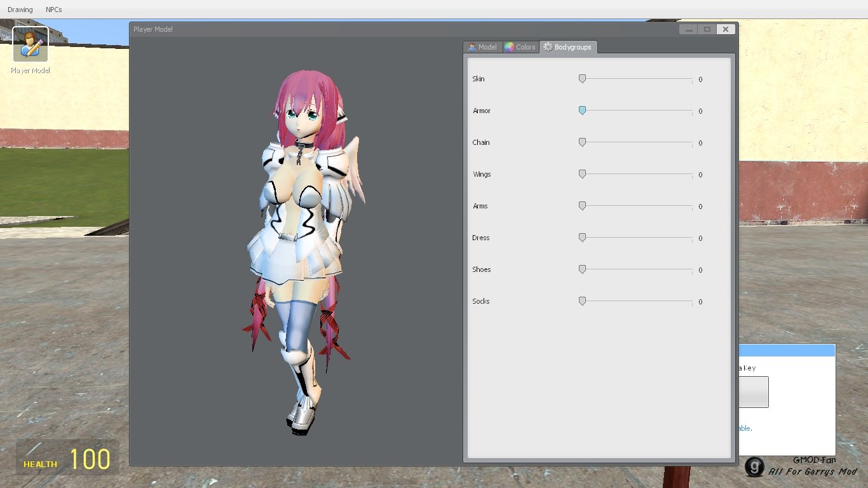Open the NPCs menu
Screen dimensions: 868x488
tap(54, 10)
